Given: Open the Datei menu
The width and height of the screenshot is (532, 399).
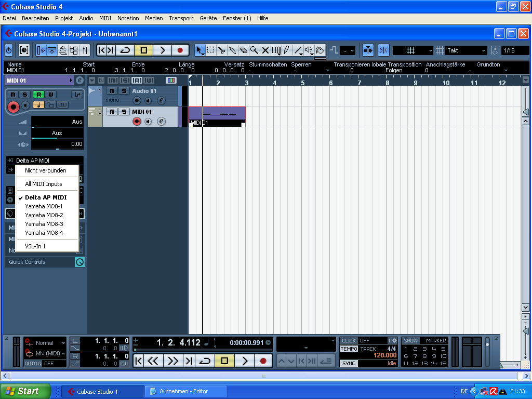Looking at the screenshot, I should [9, 18].
